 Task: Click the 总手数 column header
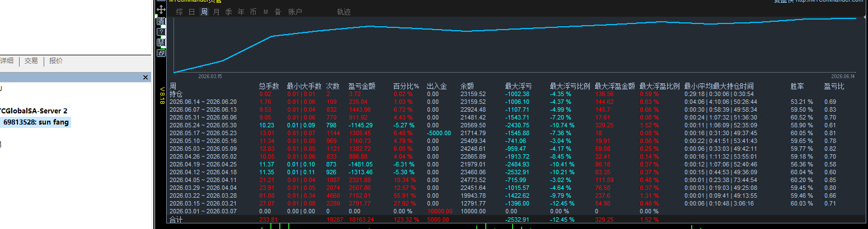[x=269, y=86]
